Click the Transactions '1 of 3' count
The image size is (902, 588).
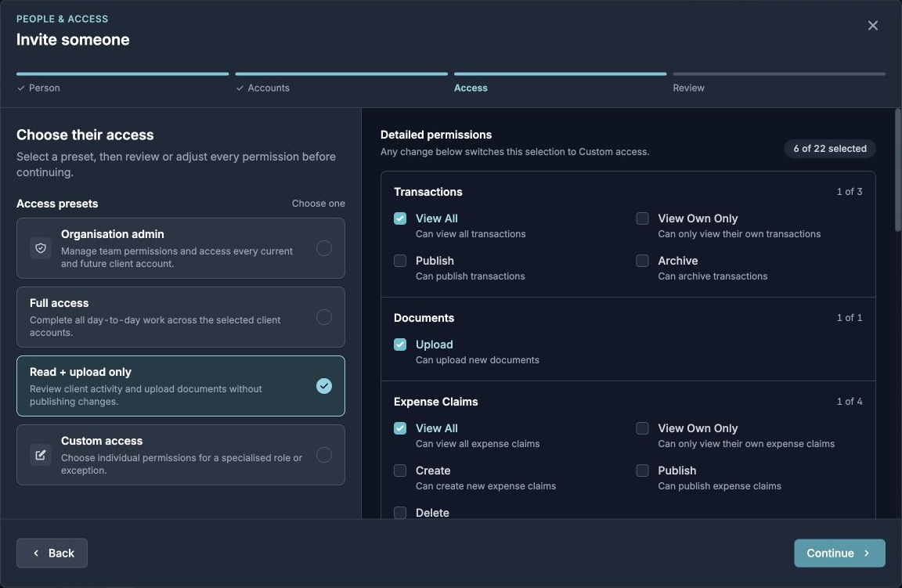coord(849,192)
